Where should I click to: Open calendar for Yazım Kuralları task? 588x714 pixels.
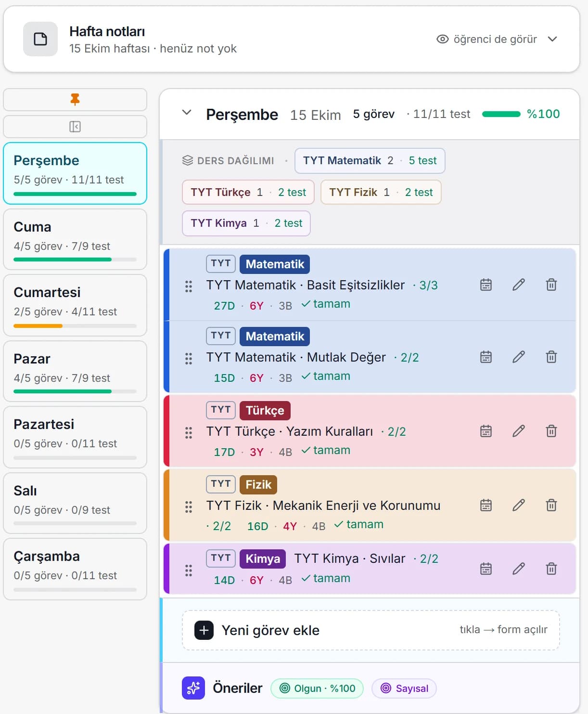pyautogui.click(x=486, y=431)
